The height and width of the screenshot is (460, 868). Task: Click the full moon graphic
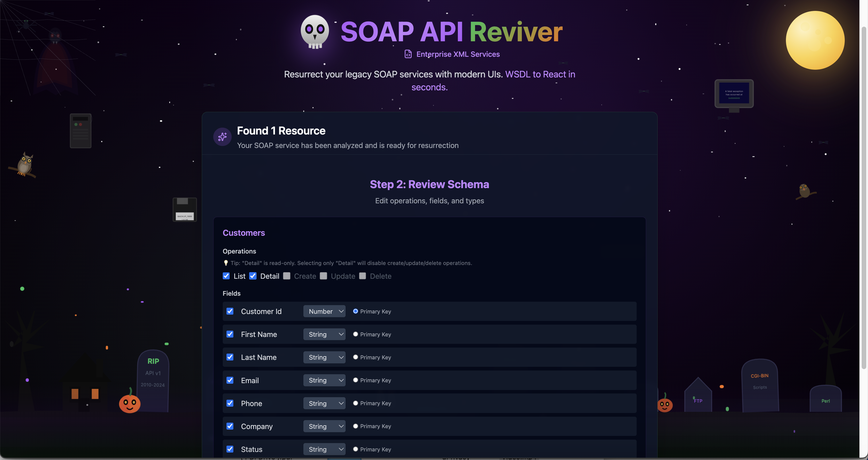coord(815,40)
